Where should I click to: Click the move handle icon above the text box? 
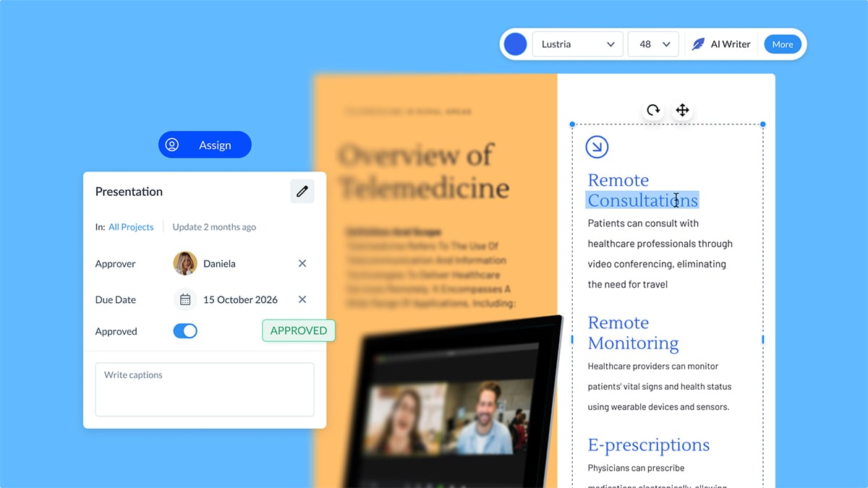coord(682,110)
